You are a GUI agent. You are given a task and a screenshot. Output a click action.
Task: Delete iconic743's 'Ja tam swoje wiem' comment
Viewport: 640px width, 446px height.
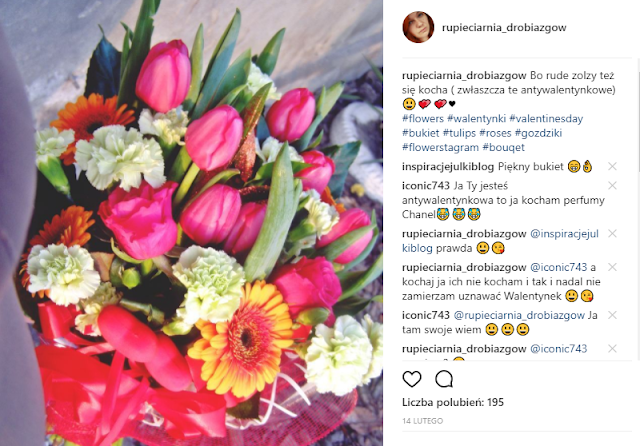click(x=612, y=315)
